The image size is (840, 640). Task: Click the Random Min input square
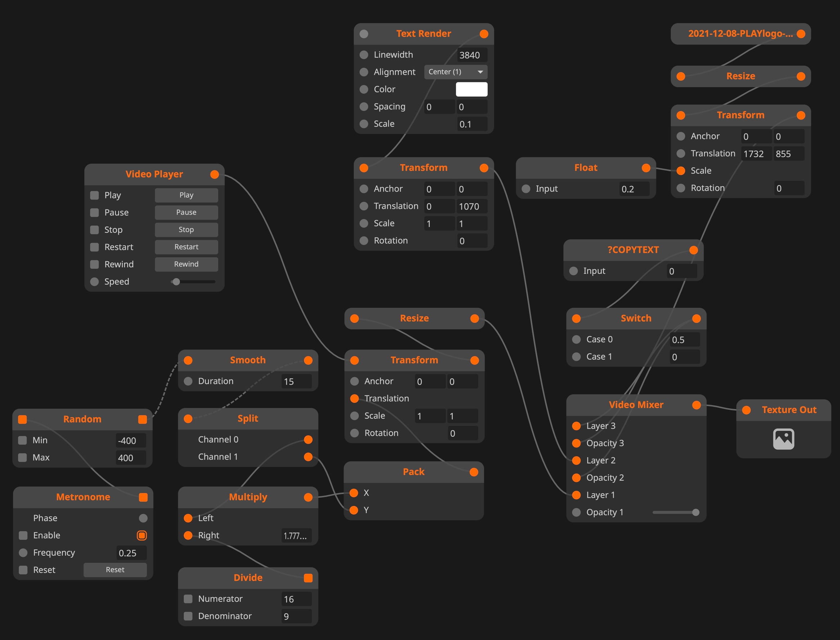[22, 440]
